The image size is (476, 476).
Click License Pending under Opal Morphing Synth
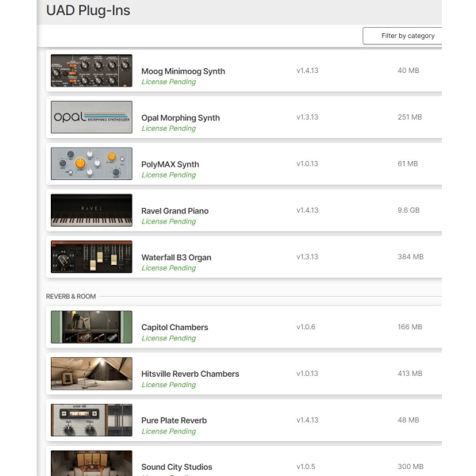click(x=168, y=129)
